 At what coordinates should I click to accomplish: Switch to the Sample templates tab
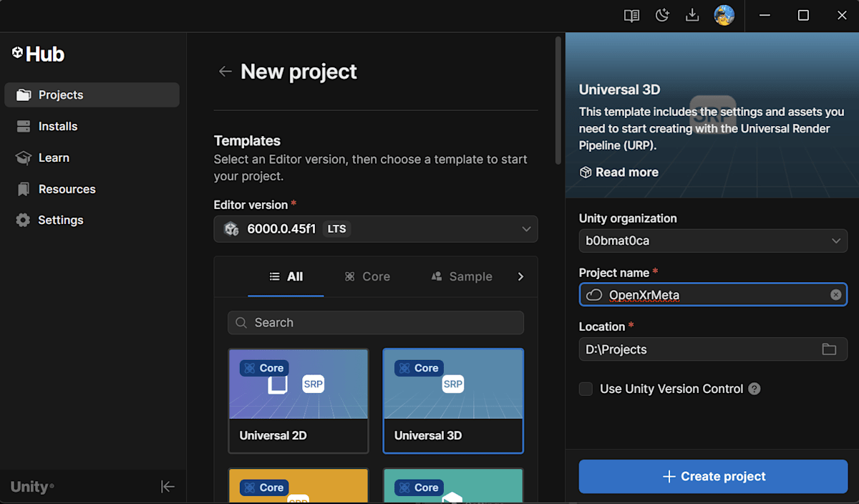tap(462, 276)
